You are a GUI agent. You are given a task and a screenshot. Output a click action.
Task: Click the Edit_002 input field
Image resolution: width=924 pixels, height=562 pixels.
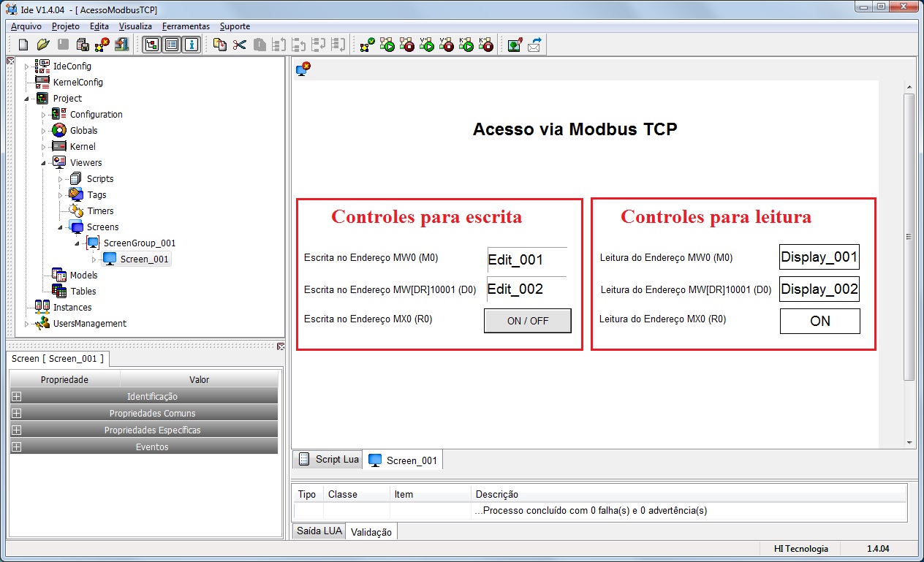[x=527, y=289]
